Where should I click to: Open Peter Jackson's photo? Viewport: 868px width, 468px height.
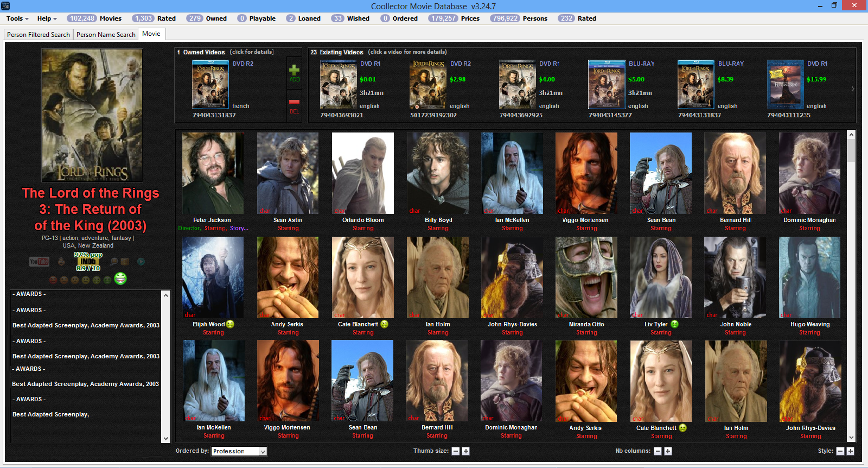213,173
